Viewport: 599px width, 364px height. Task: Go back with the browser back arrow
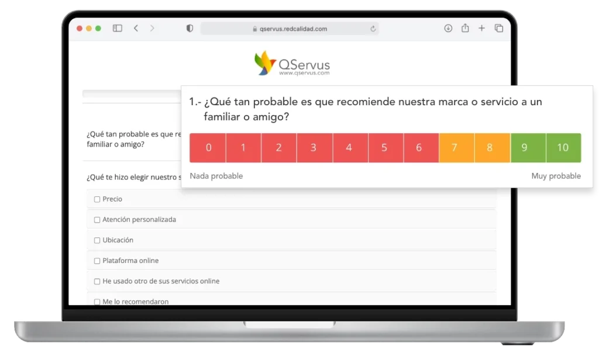pyautogui.click(x=136, y=28)
